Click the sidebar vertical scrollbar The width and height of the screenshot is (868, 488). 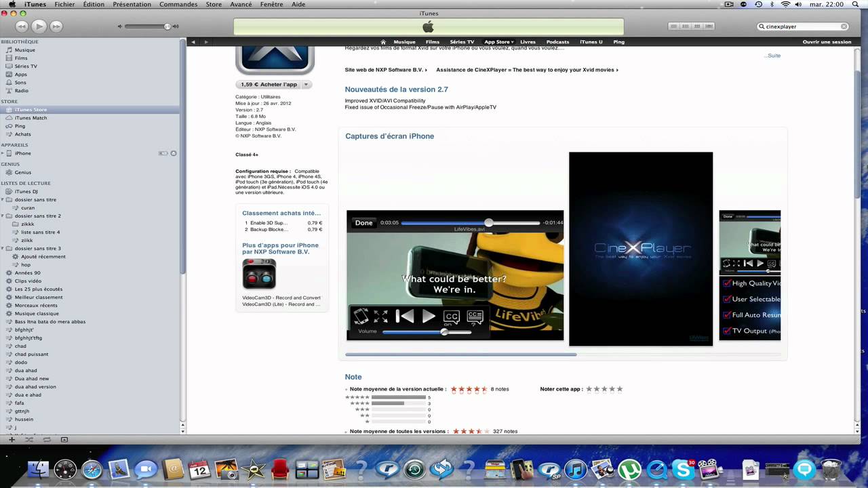pos(182,156)
